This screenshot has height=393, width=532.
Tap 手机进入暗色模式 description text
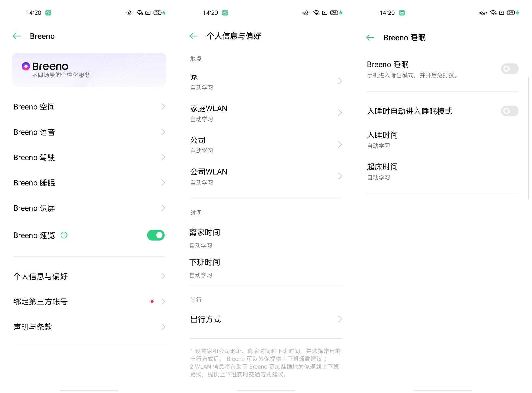click(x=413, y=75)
